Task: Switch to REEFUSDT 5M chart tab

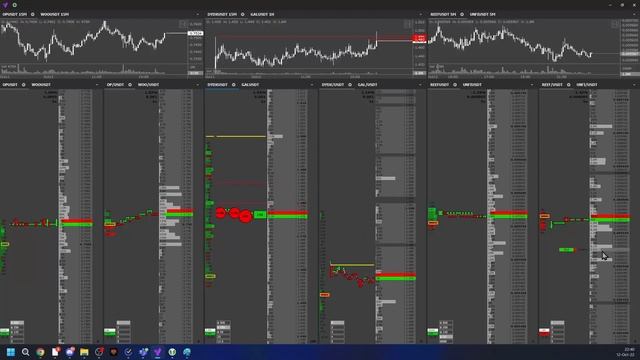Action: click(443, 14)
